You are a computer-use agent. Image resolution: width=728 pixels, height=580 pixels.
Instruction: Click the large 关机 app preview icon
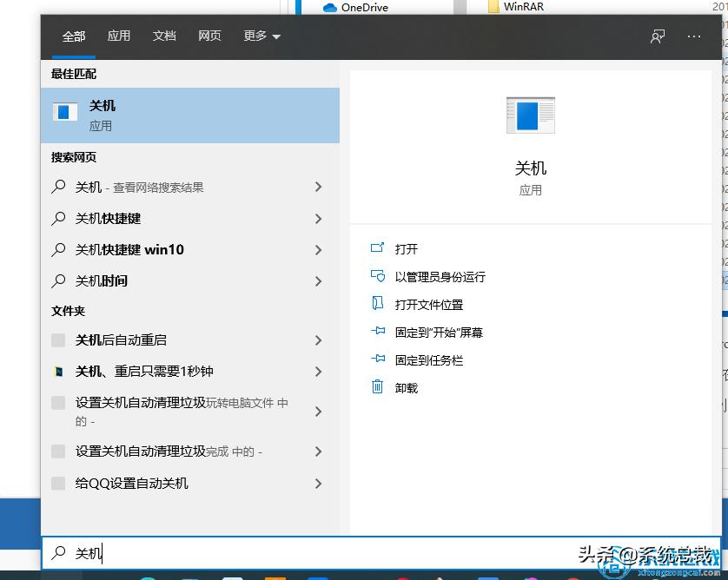point(531,114)
